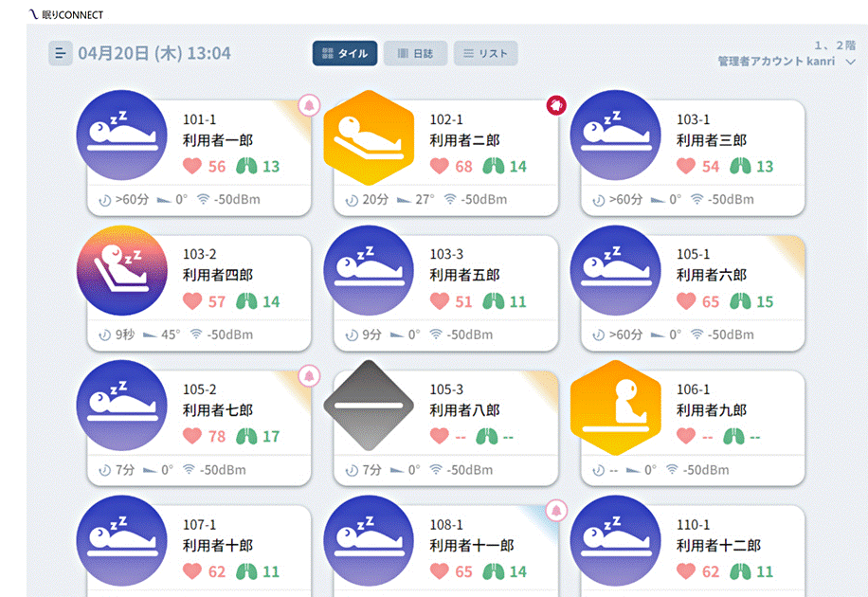Open the 利用者六郎 name link

(712, 275)
